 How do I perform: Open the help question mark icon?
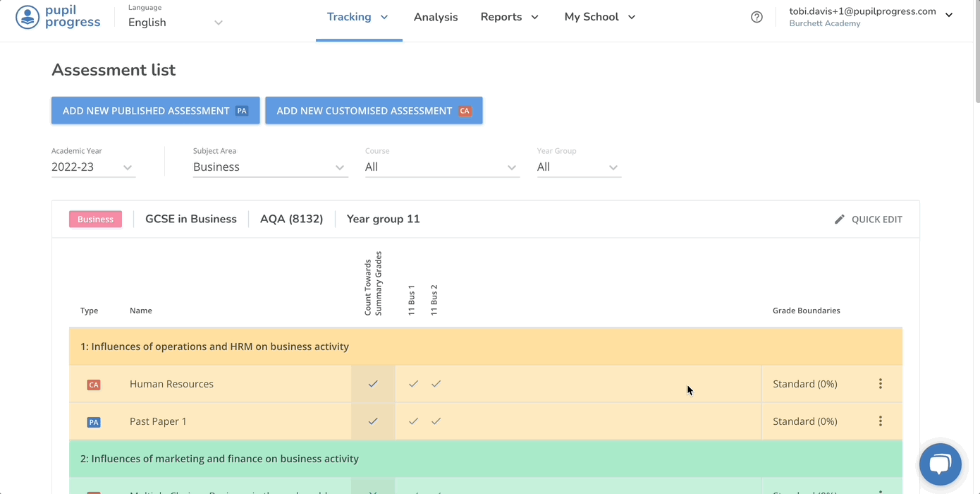pyautogui.click(x=757, y=17)
